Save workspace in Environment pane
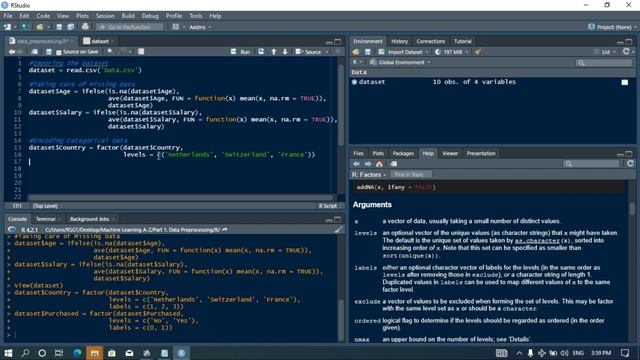 [368, 52]
